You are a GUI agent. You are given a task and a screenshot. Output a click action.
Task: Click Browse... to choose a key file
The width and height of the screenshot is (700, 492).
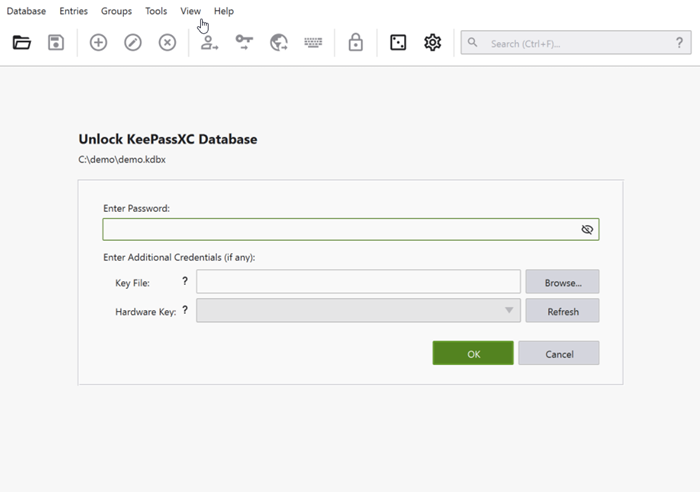pyautogui.click(x=562, y=283)
